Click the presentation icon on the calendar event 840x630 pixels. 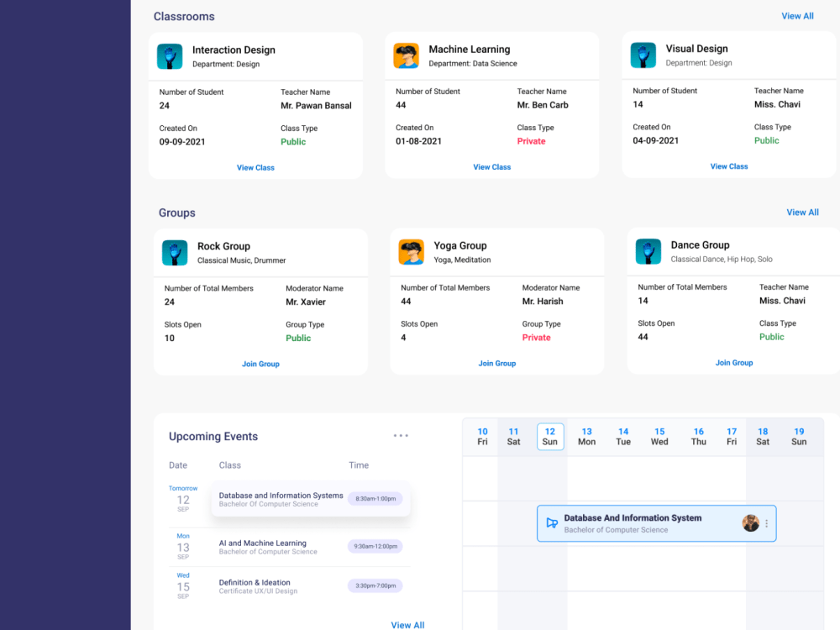552,522
